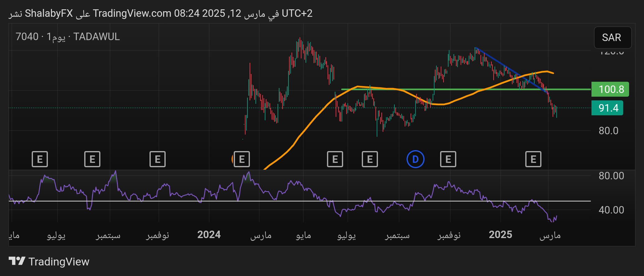The width and height of the screenshot is (644, 276).
Task: Select the green 100.8 price label
Action: pyautogui.click(x=610, y=89)
